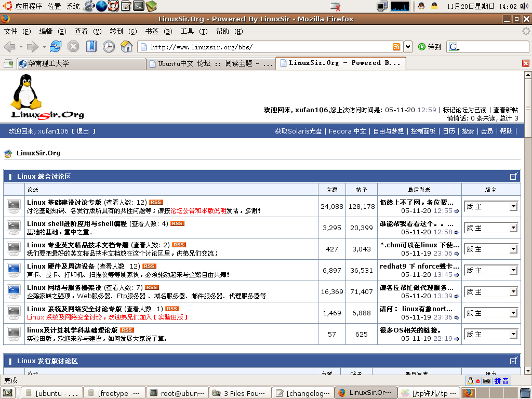The height and width of the screenshot is (399, 532).
Task: Open a new tab with the tab bar icon
Action: pyautogui.click(x=8, y=63)
